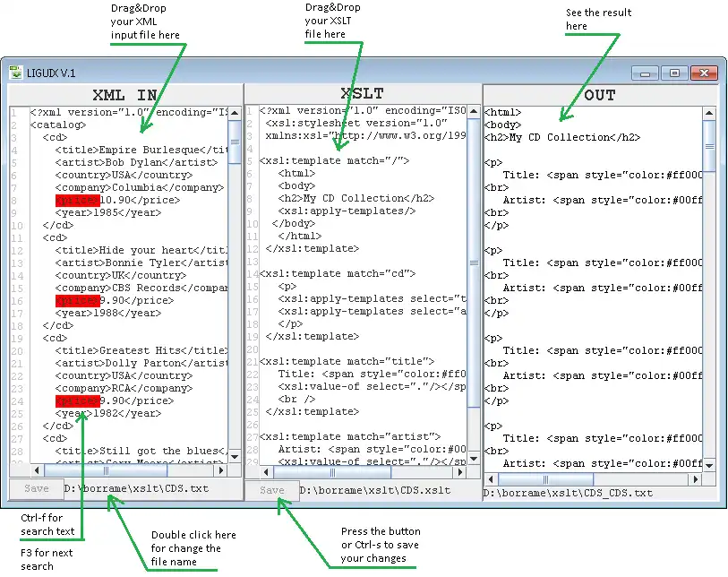Click the XSLT panel header

tap(363, 93)
